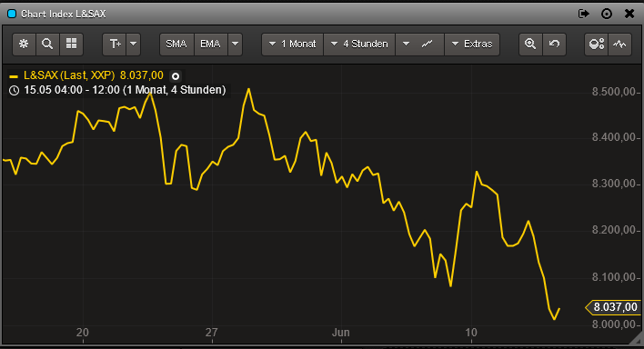Toggle the L&SAX series visibility circle
644x349 pixels.
[176, 76]
